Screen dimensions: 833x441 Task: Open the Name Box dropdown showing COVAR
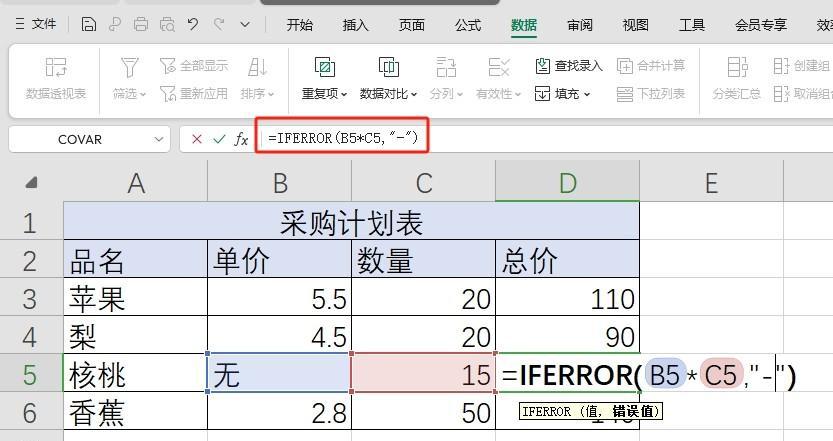(x=158, y=139)
